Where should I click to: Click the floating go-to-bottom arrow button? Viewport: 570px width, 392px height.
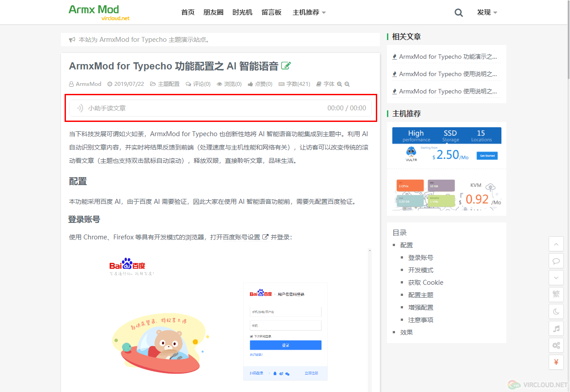point(556,278)
